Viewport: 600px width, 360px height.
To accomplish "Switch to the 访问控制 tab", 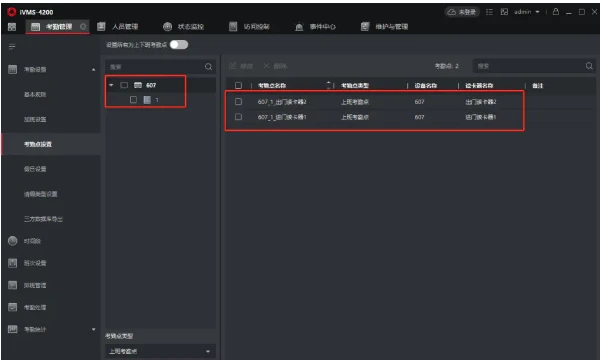I will click(x=249, y=26).
